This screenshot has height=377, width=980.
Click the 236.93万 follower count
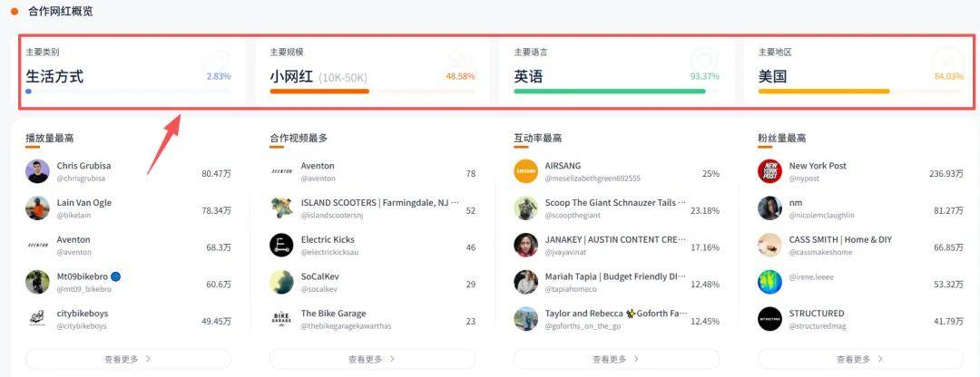(946, 173)
